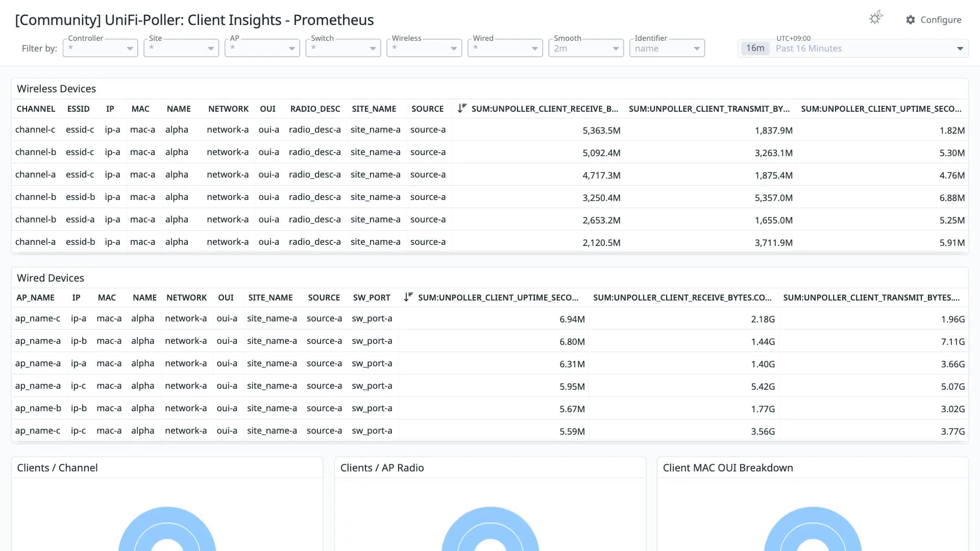Open the Switch filter dropdown
This screenshot has width=980, height=551.
pos(344,48)
